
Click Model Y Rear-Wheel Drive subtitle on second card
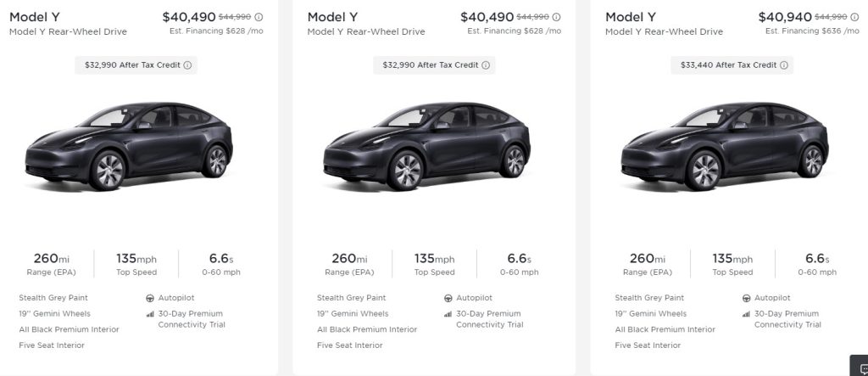[x=366, y=32]
